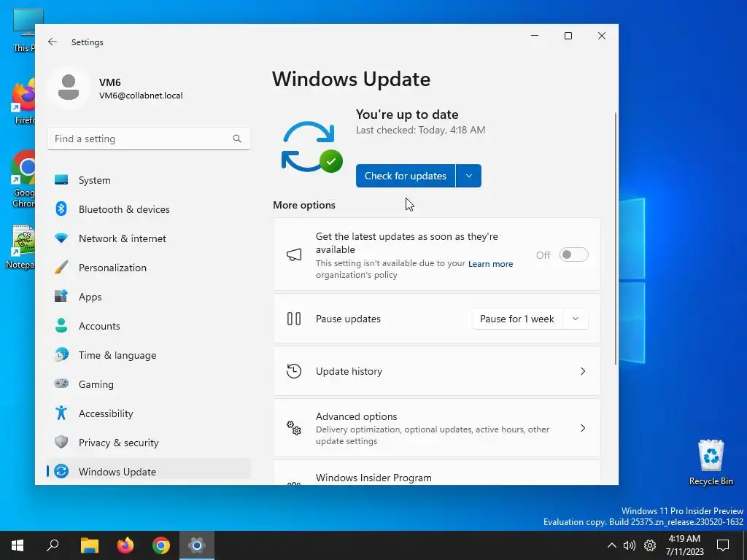Click the volume speaker icon in tray

click(x=630, y=545)
